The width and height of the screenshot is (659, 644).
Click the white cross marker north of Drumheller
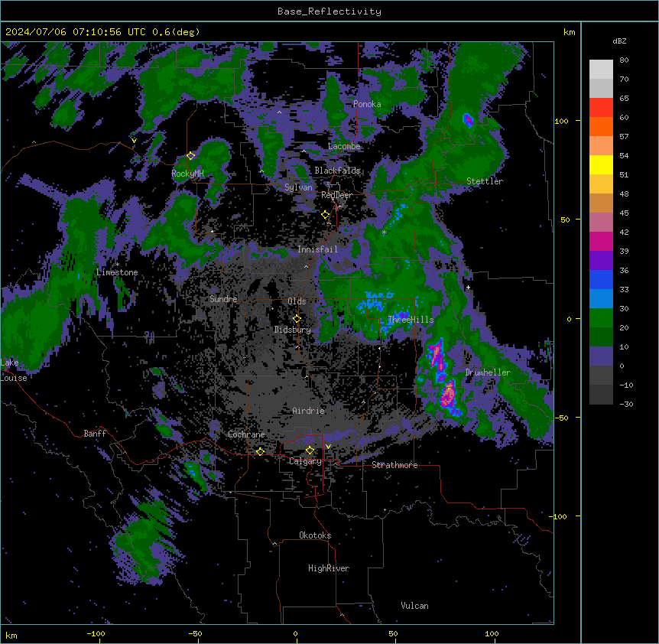[x=468, y=288]
